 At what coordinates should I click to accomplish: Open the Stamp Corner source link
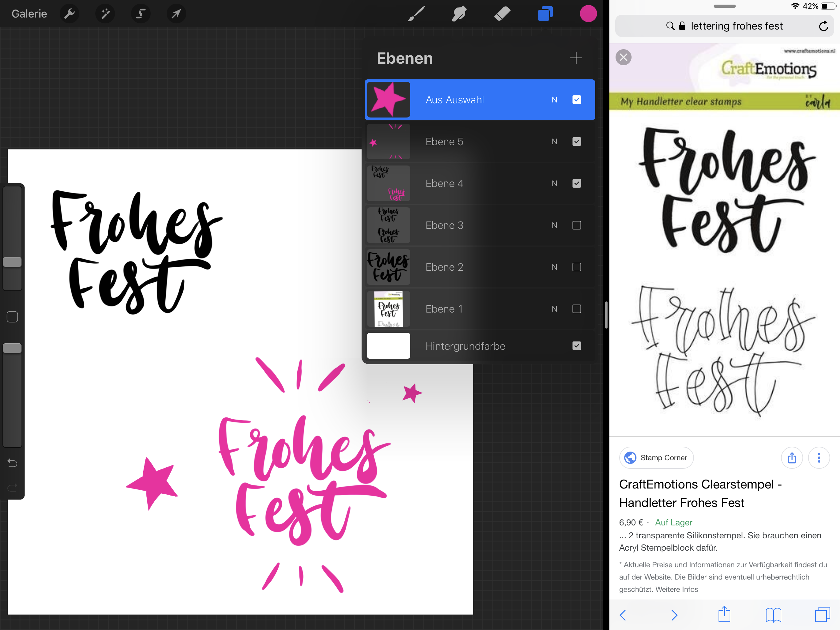click(656, 458)
